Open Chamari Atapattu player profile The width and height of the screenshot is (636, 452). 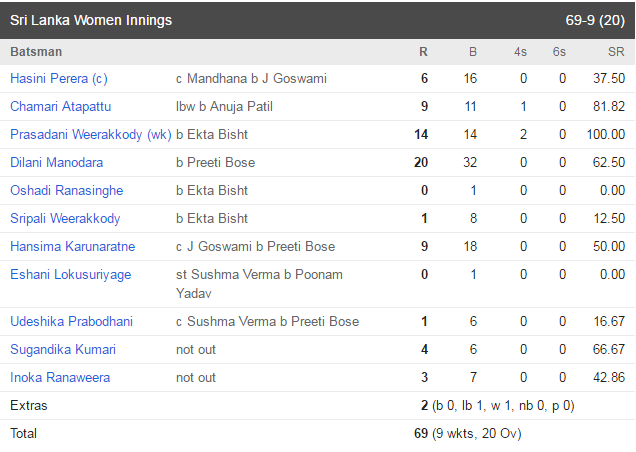click(x=60, y=107)
